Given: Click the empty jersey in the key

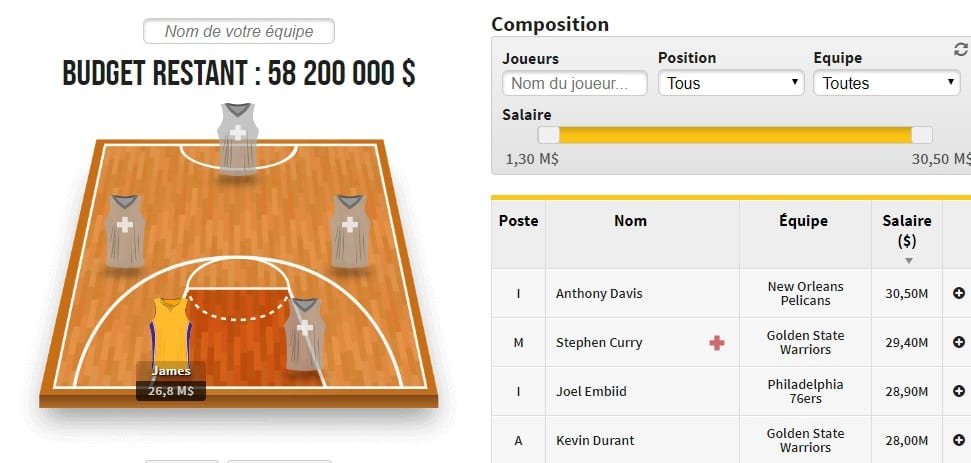Looking at the screenshot, I should 305,332.
